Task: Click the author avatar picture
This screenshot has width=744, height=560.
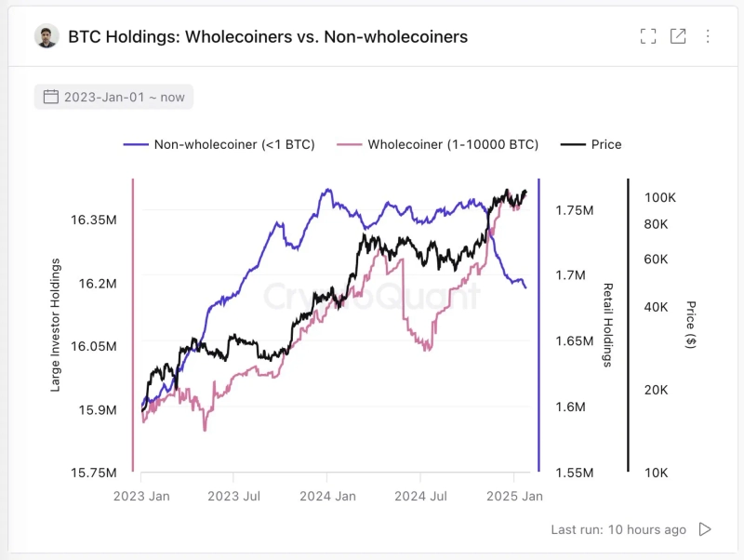Action: 46,36
